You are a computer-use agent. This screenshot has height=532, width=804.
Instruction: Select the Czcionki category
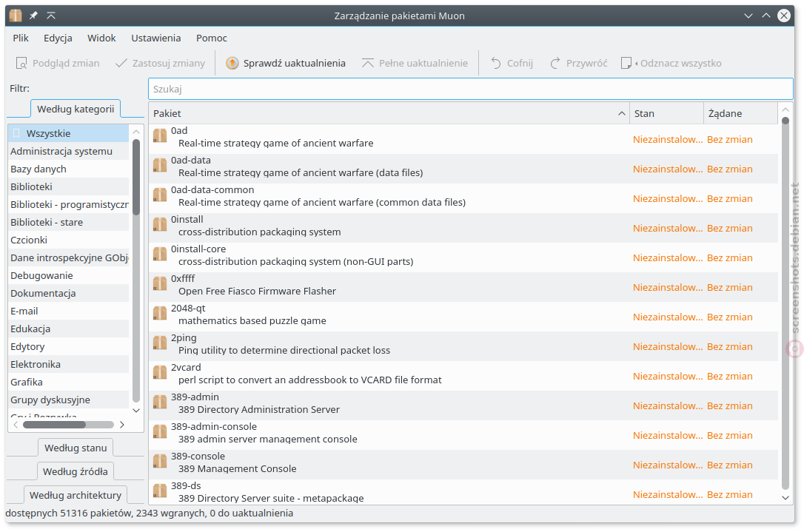[68, 240]
